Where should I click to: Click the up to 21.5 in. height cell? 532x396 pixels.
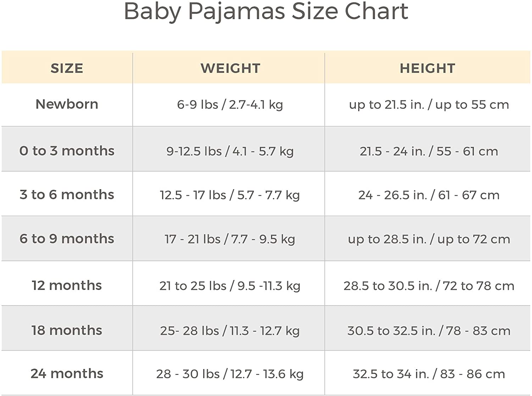tap(429, 105)
